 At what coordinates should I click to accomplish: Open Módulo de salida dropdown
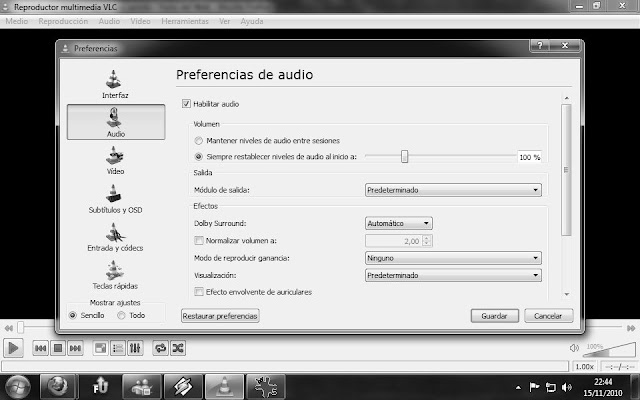(453, 190)
